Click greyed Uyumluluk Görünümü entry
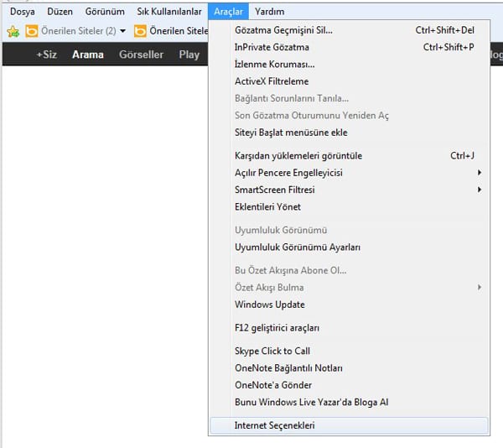 [349, 230]
